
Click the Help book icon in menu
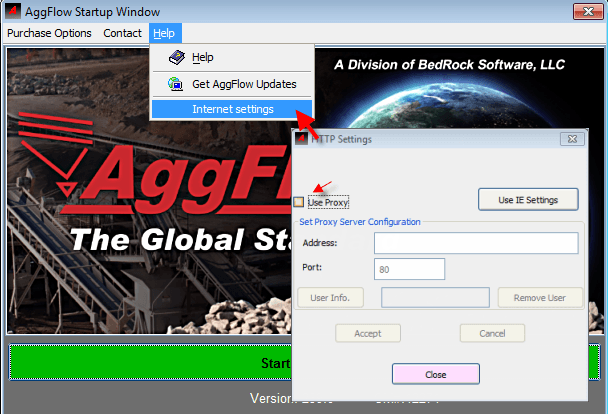tap(176, 58)
